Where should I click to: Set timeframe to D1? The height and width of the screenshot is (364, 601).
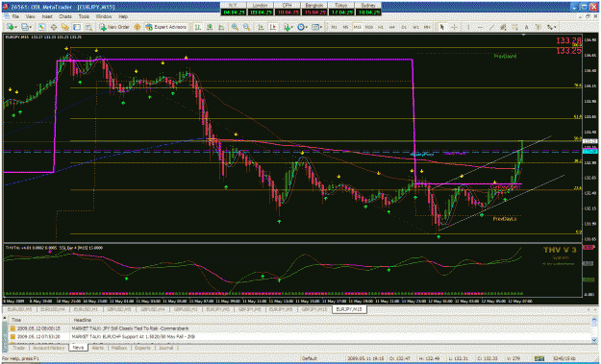pyautogui.click(x=404, y=27)
